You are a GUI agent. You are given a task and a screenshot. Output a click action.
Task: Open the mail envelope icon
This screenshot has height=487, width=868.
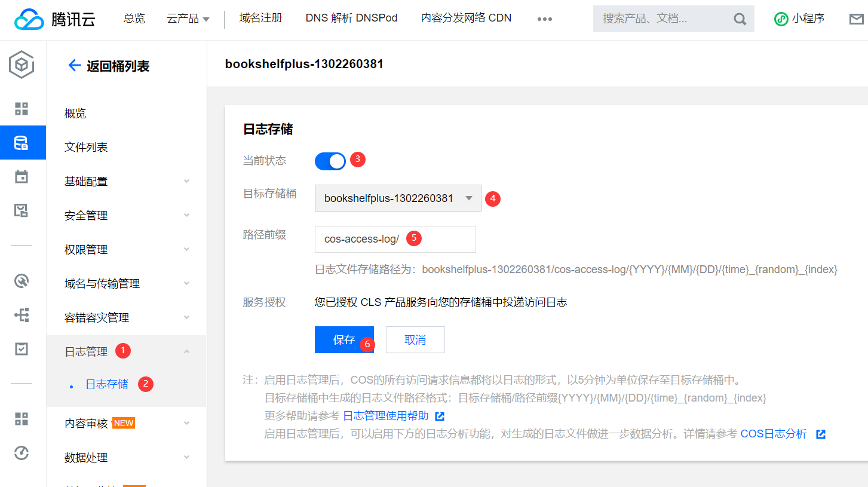pyautogui.click(x=856, y=19)
